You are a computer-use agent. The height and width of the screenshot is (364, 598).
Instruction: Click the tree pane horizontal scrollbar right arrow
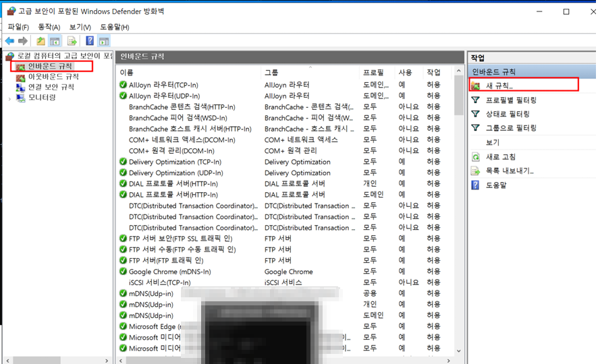107,360
